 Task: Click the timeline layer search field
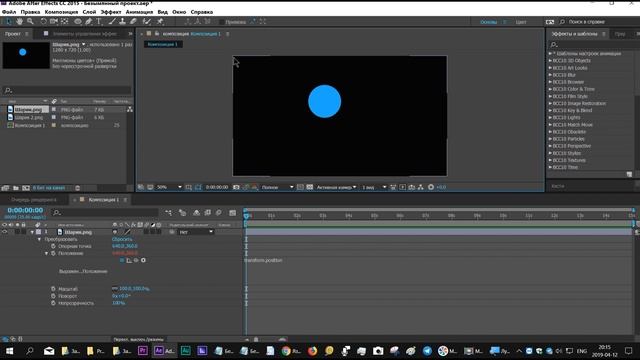click(105, 212)
